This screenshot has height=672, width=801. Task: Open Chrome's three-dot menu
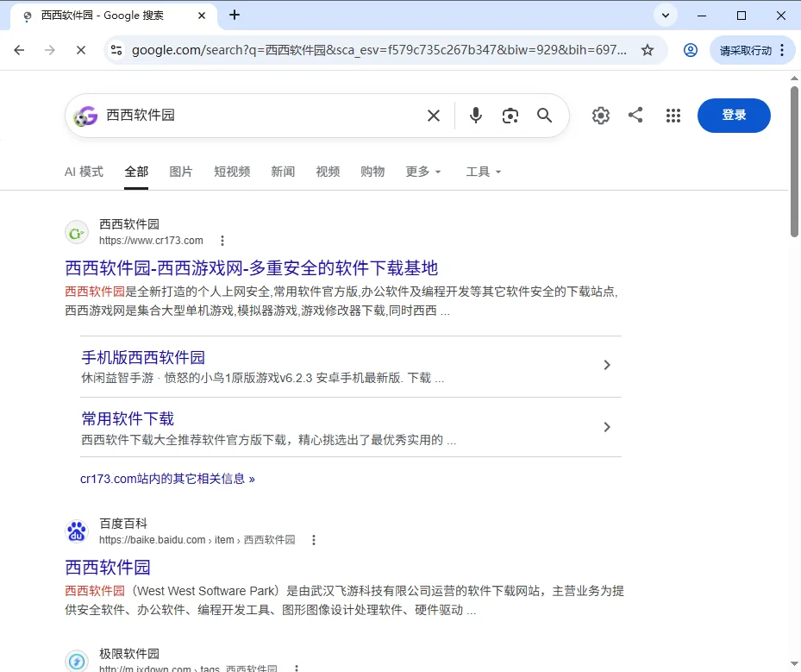point(782,50)
